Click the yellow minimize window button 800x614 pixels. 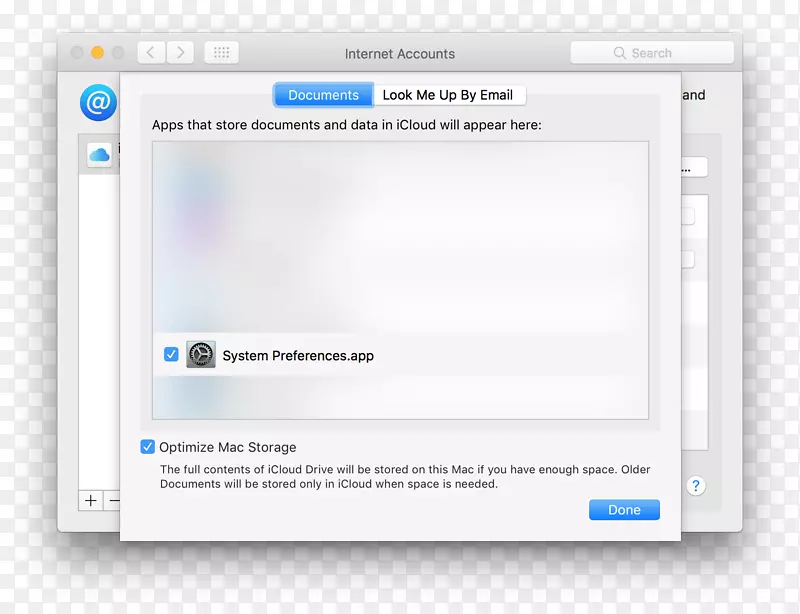click(x=98, y=53)
